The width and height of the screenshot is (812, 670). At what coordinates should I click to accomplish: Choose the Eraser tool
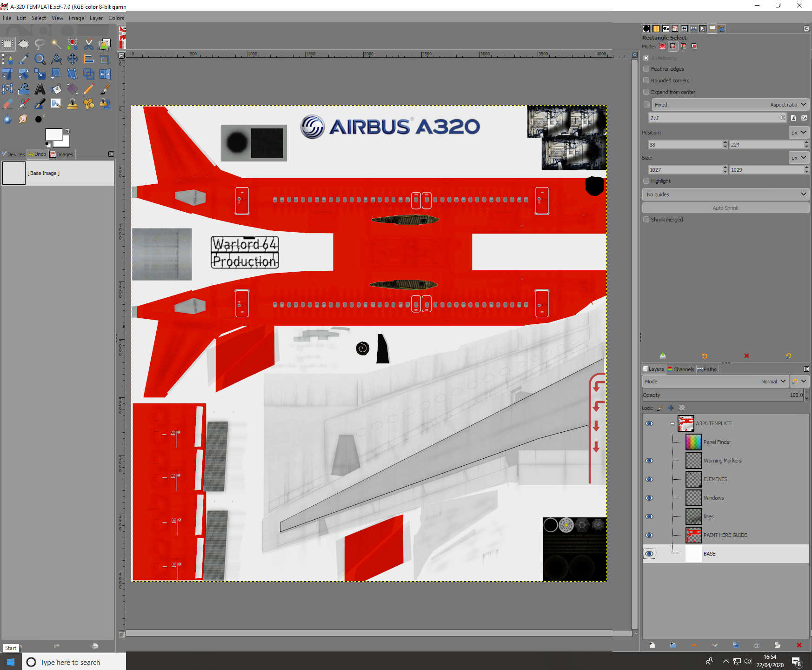click(x=7, y=104)
